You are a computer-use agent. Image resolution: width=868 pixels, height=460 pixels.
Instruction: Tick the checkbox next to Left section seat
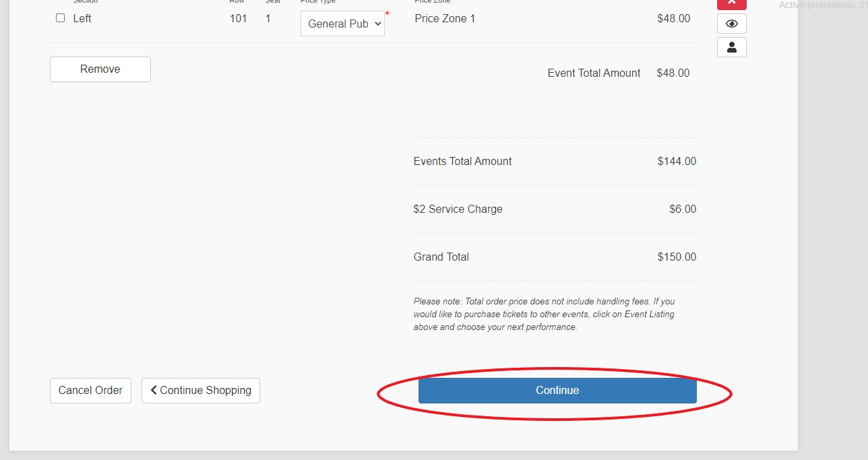pos(61,18)
